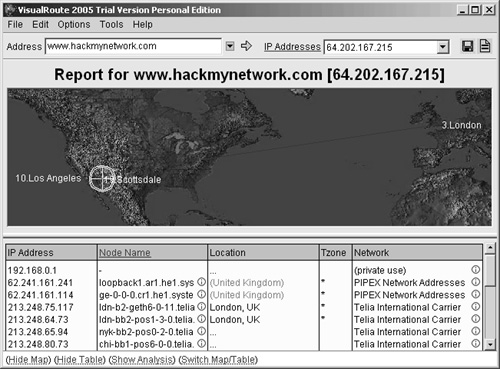Click the (private use) network cell

380,270
